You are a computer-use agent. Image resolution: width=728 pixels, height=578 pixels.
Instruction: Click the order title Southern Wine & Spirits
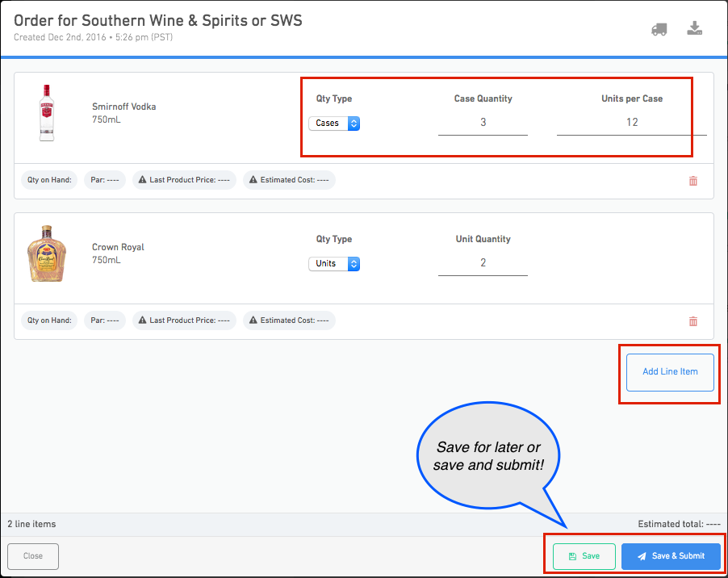(x=158, y=20)
